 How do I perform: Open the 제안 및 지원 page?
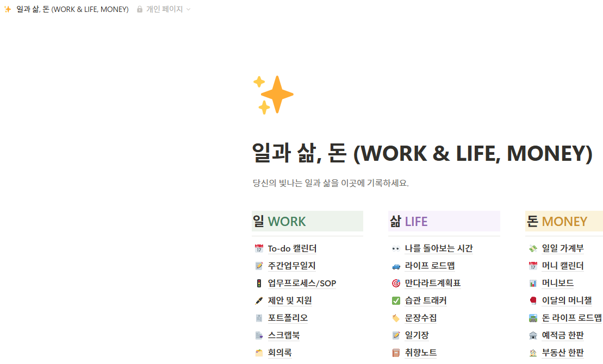(x=290, y=300)
